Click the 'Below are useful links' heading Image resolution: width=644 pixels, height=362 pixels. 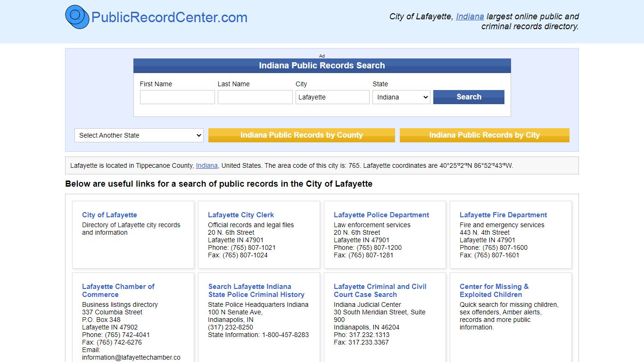tap(219, 184)
